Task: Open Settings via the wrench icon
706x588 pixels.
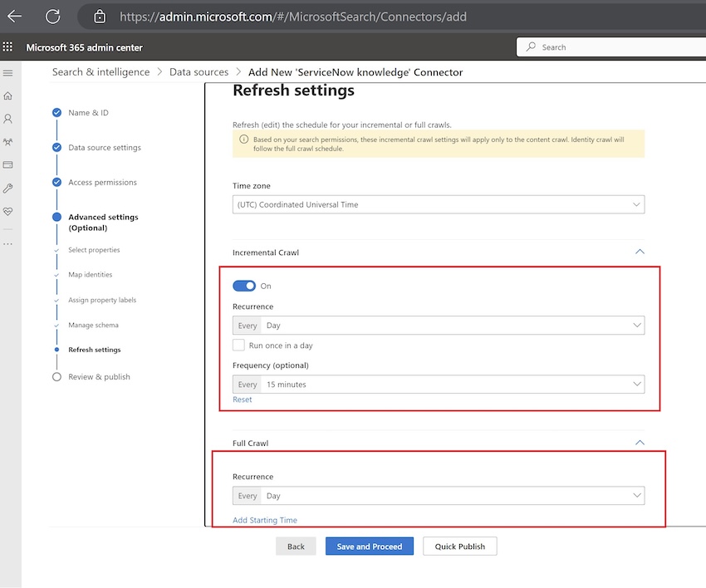Action: point(8,189)
